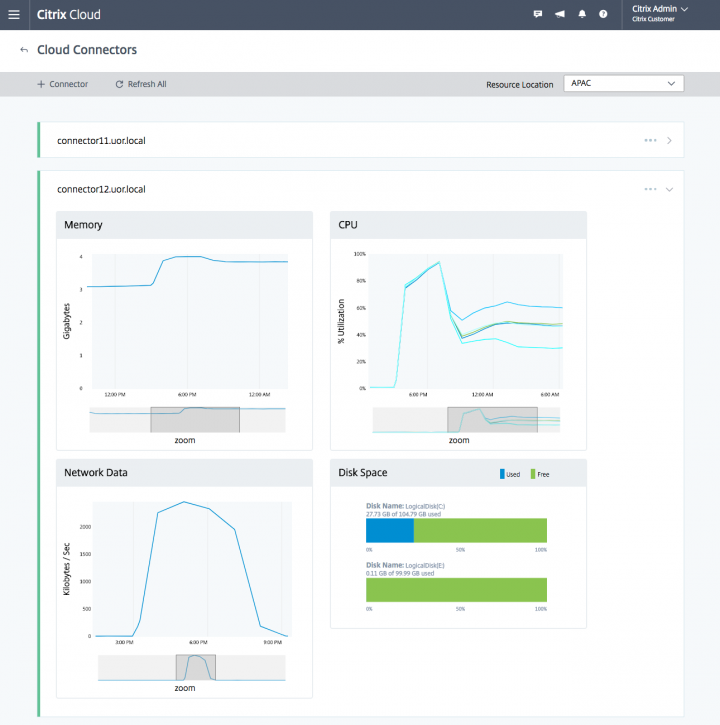
Task: Open the hamburger navigation menu
Action: point(14,15)
